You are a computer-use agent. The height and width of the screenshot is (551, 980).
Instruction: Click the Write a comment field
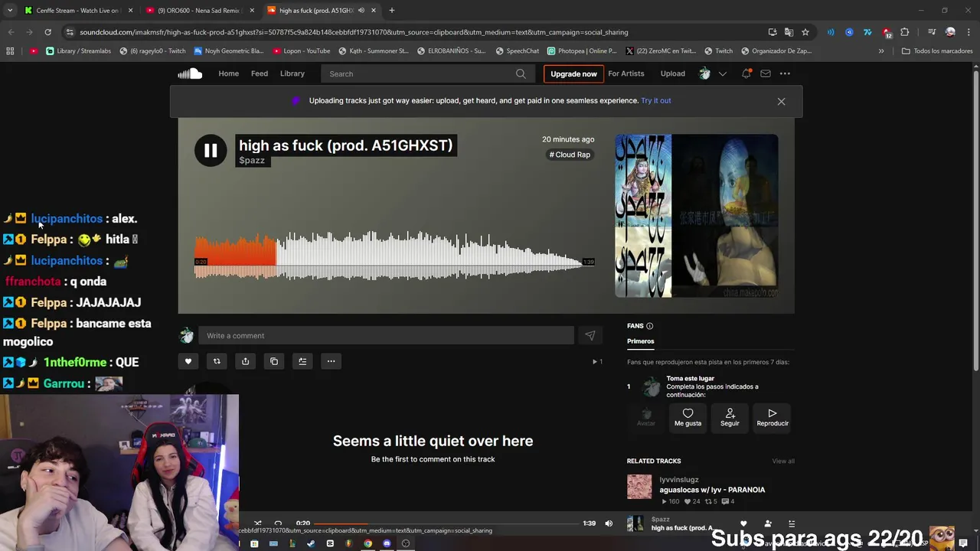coord(386,335)
